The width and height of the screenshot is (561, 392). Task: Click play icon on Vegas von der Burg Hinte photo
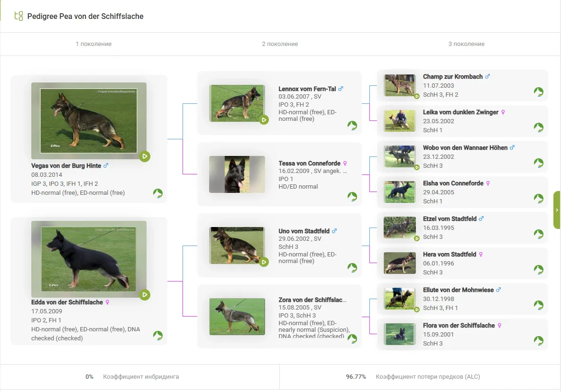pos(145,156)
